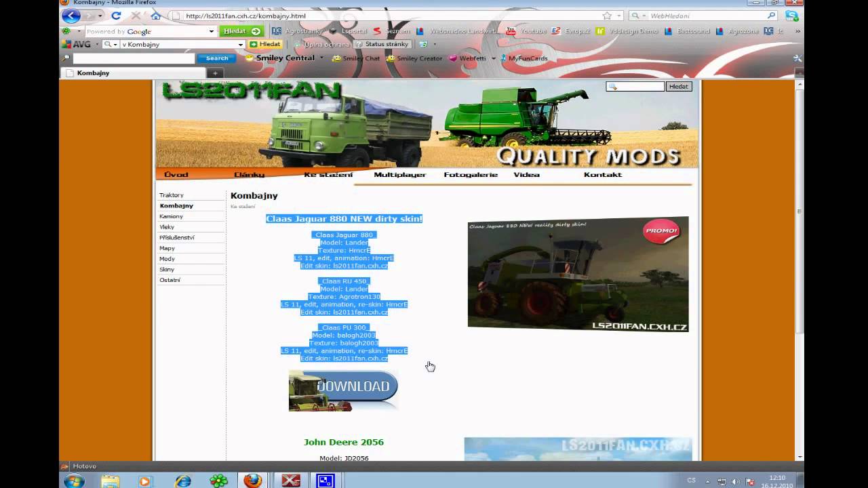Open the Google toolbar search dropdown
This screenshot has height=488, width=868.
[x=212, y=31]
